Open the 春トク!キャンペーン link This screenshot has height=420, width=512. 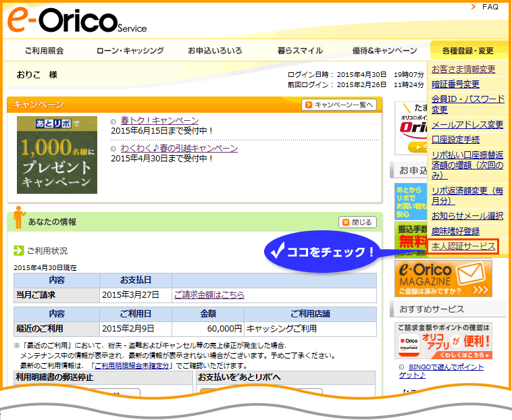(159, 120)
